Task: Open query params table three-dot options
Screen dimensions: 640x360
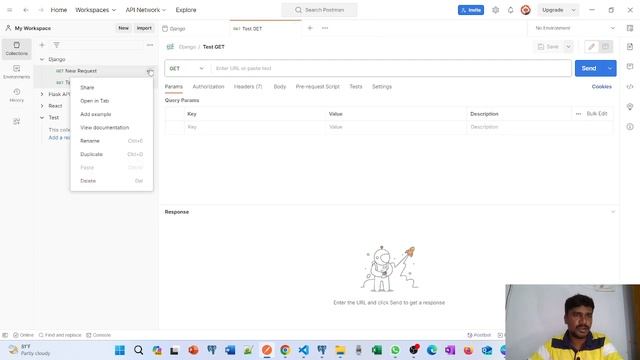Action: pos(578,114)
